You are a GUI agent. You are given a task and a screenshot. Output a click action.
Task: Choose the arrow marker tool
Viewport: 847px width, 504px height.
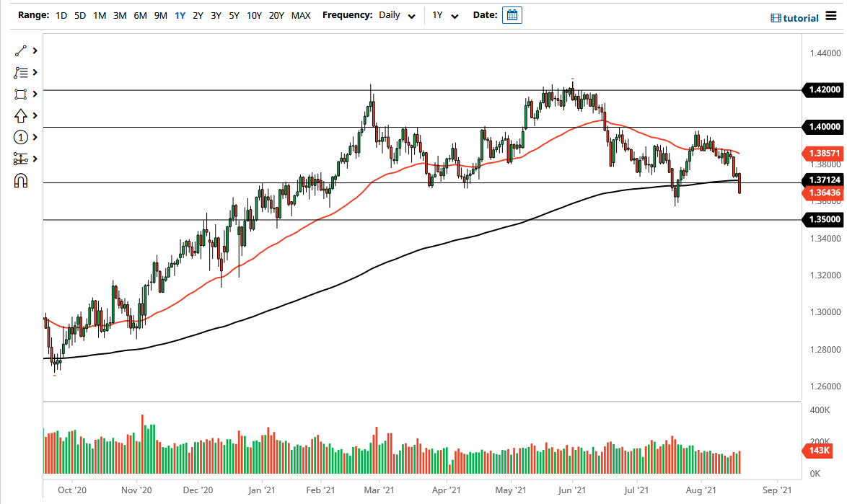(19, 115)
